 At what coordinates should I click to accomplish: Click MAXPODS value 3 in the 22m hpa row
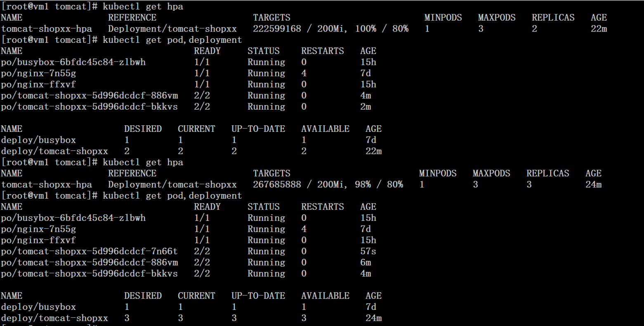[x=481, y=29]
